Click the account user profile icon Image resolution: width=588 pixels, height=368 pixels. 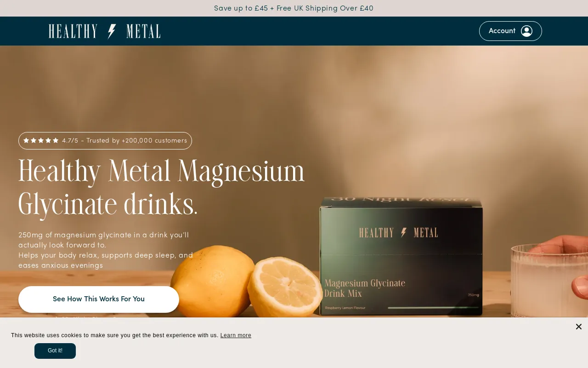tap(527, 31)
